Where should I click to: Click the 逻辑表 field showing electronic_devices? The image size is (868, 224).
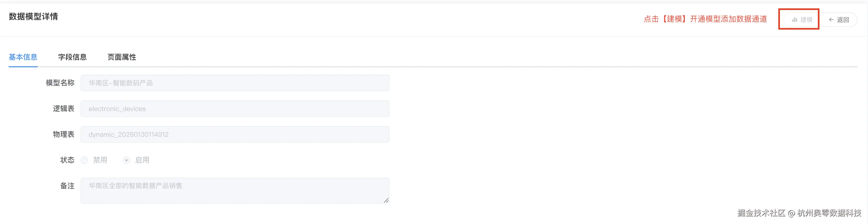[235, 108]
